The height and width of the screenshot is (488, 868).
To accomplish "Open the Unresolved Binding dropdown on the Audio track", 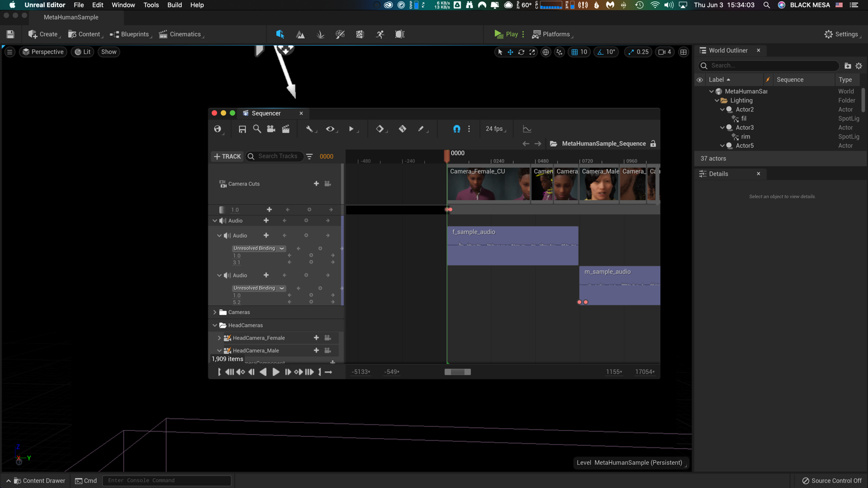I will click(x=259, y=248).
